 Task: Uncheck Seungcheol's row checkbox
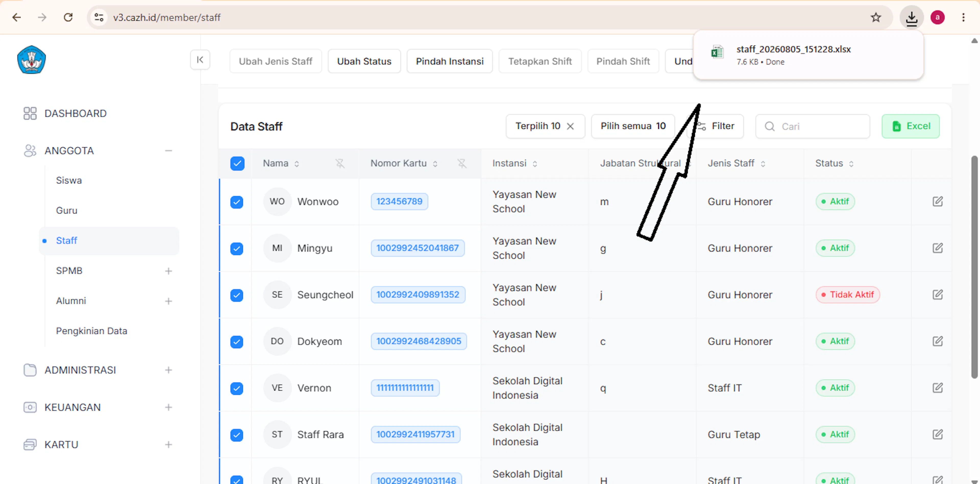click(x=237, y=295)
